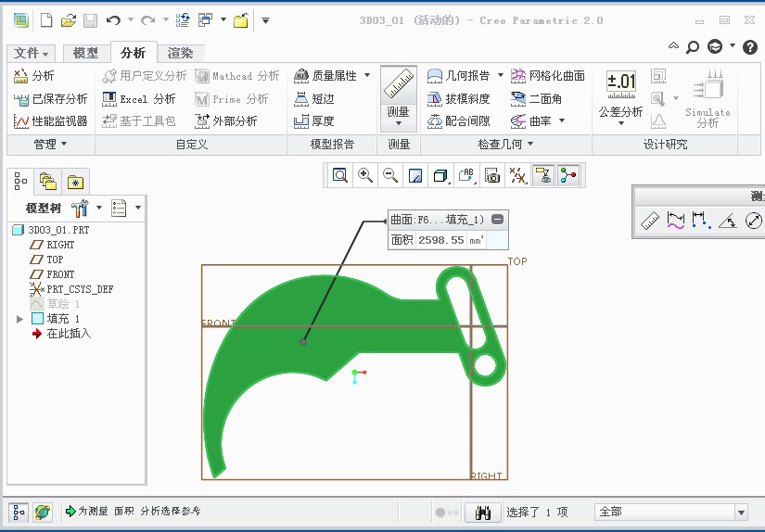Open the Excel 分析 tool
This screenshot has width=765, height=532.
tap(138, 98)
